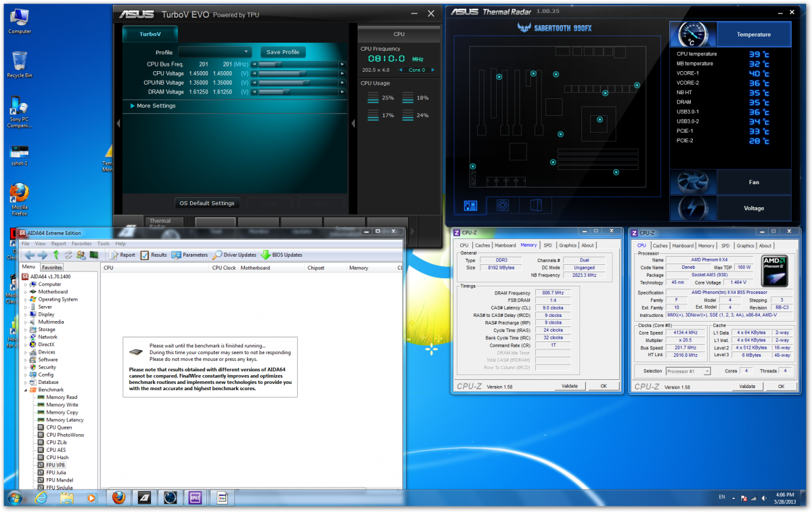Image resolution: width=812 pixels, height=512 pixels.
Task: Select the chassis view icon below the board diagram
Action: coord(535,205)
